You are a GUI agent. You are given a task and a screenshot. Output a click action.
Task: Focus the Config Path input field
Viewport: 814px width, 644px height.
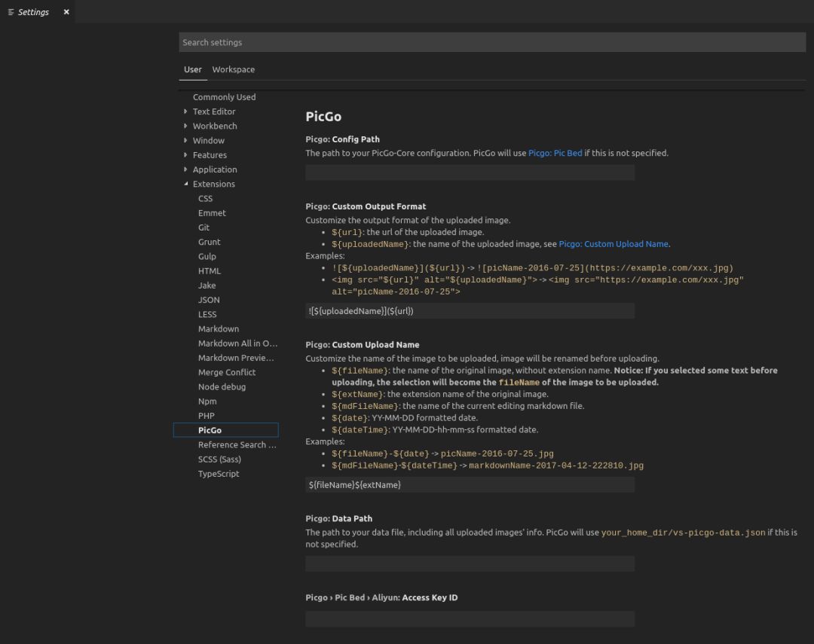click(470, 172)
